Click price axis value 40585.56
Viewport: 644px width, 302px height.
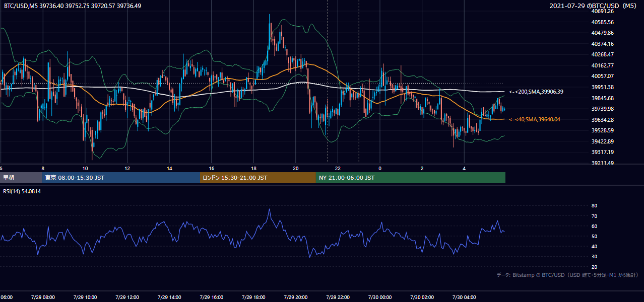point(603,22)
